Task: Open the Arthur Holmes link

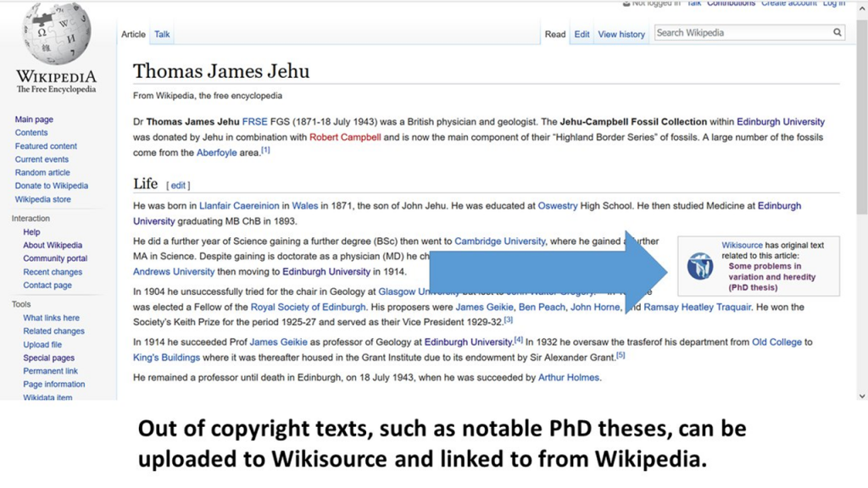Action: pos(569,377)
